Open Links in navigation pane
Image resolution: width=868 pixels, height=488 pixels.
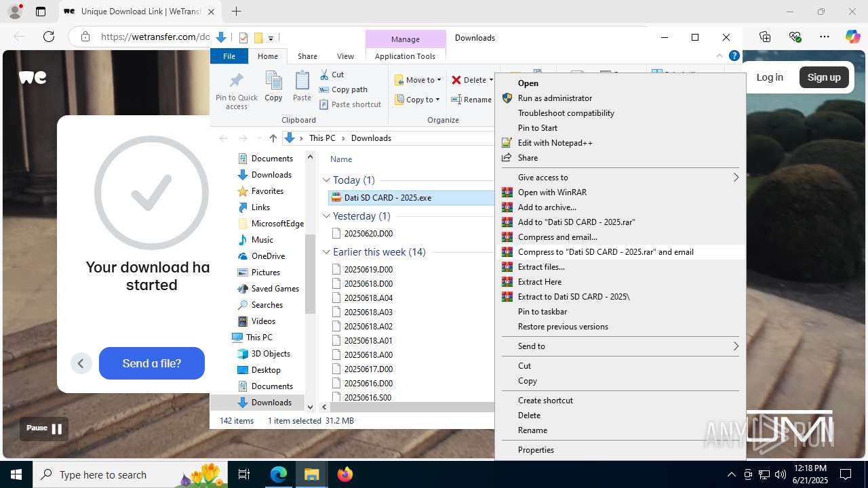pyautogui.click(x=260, y=207)
